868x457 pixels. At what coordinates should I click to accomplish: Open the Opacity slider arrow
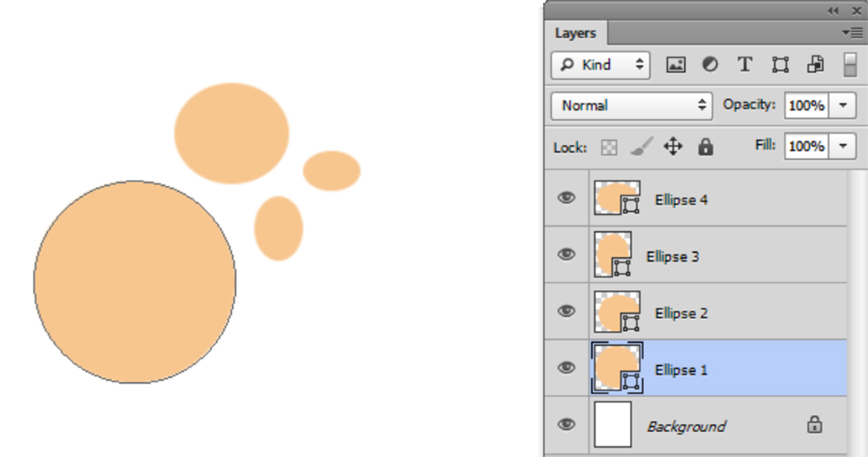(x=843, y=105)
